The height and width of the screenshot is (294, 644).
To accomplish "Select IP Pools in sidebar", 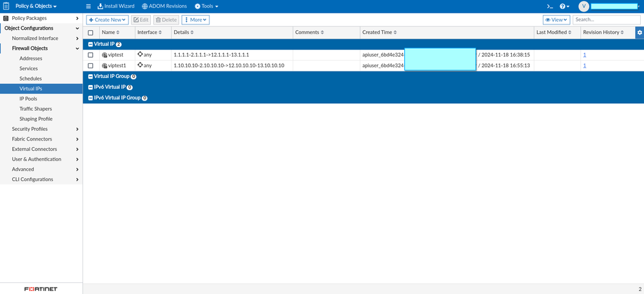I will click(28, 99).
